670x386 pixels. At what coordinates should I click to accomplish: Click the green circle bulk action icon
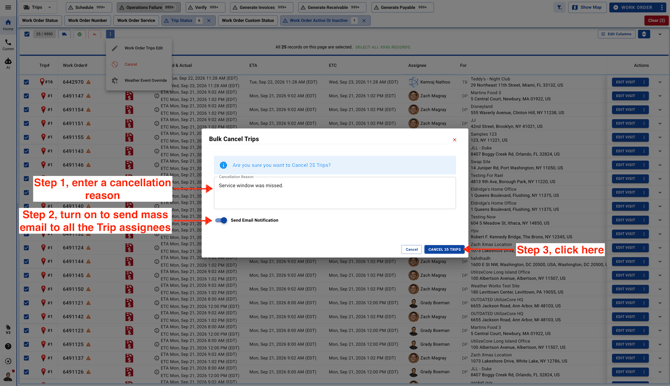pyautogui.click(x=79, y=34)
